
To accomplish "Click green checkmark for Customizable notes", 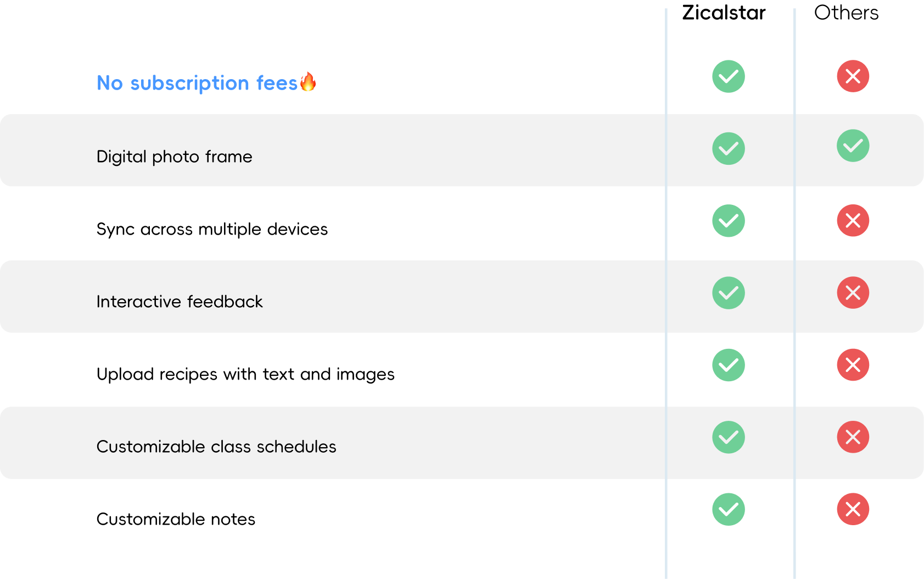I will pyautogui.click(x=728, y=509).
